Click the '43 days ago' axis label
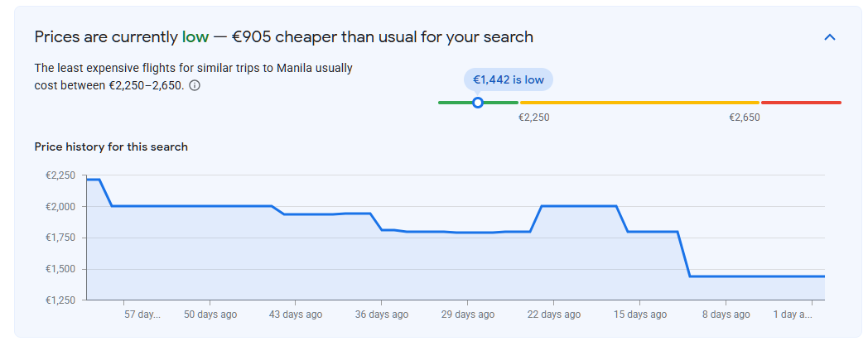The height and width of the screenshot is (341, 868). 296,315
